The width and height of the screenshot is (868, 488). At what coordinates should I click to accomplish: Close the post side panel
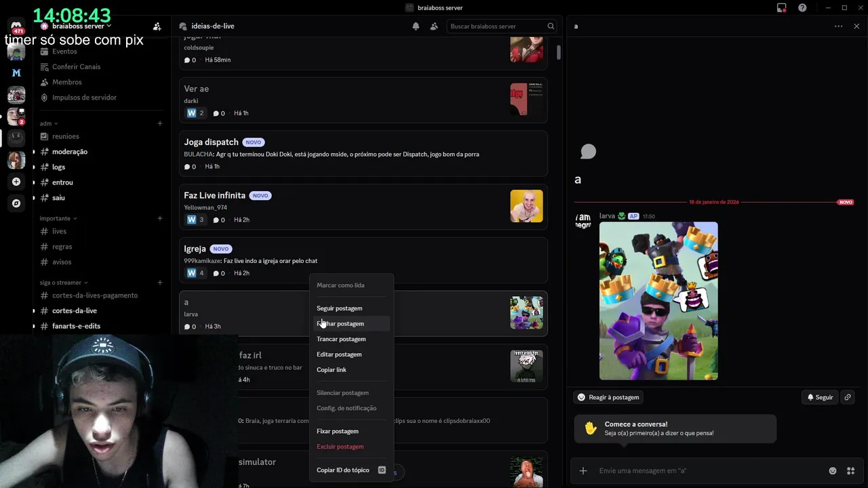tap(856, 26)
